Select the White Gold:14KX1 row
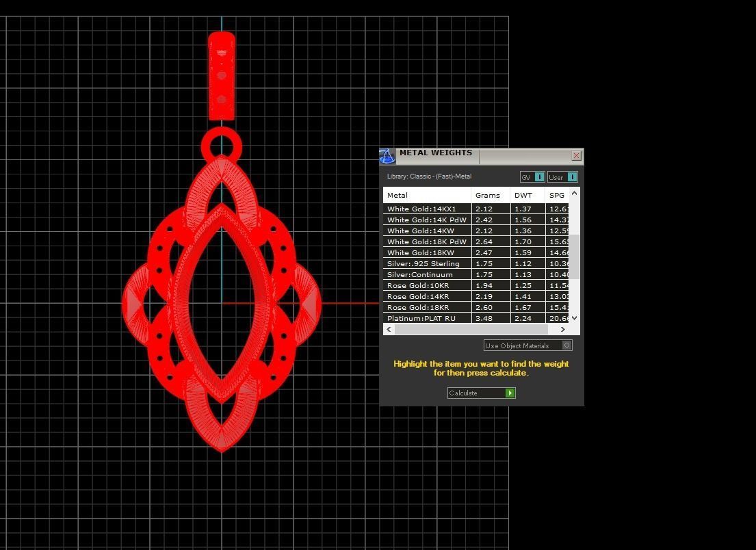756x550 pixels. [476, 209]
